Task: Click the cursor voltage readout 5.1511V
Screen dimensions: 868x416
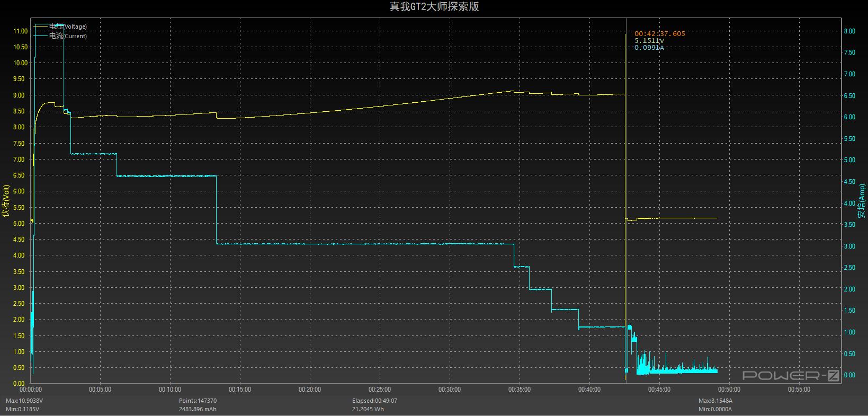Action: (x=649, y=41)
